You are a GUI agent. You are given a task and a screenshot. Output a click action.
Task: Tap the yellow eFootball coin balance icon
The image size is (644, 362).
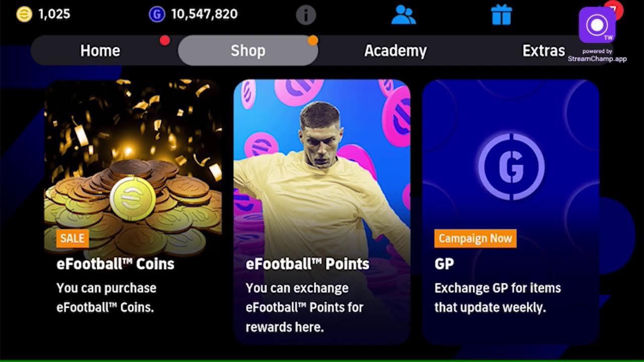coord(24,14)
